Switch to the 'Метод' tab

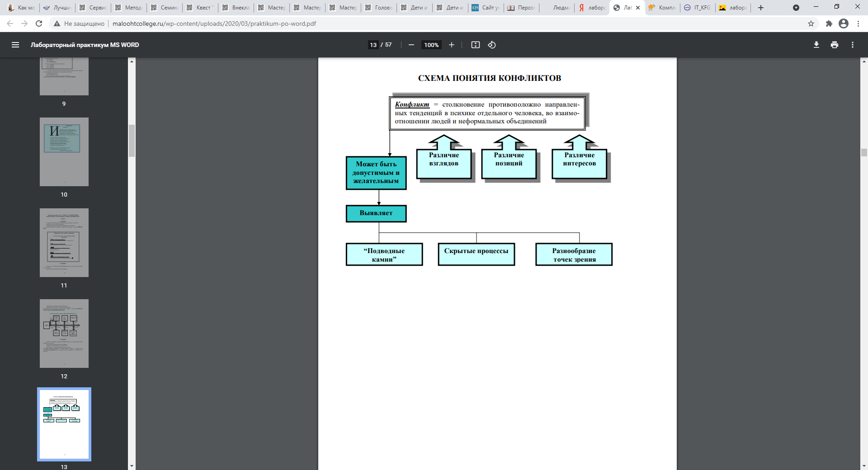(129, 8)
